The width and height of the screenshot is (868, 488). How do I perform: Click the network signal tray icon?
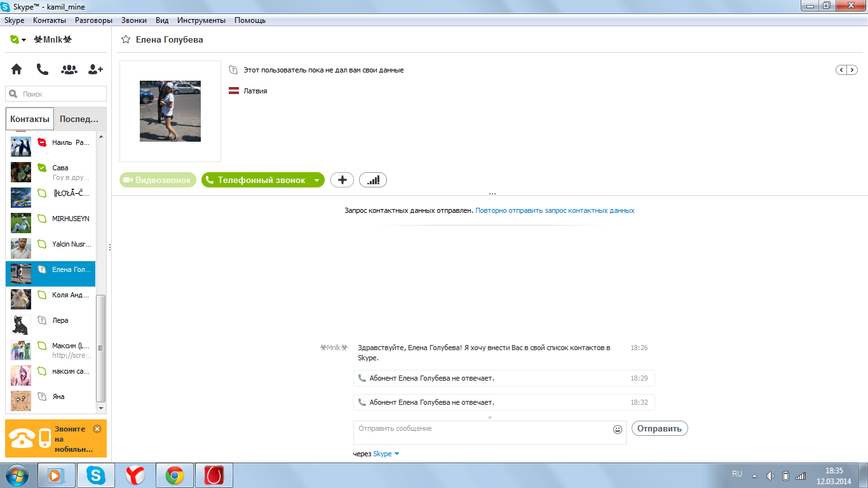click(801, 475)
